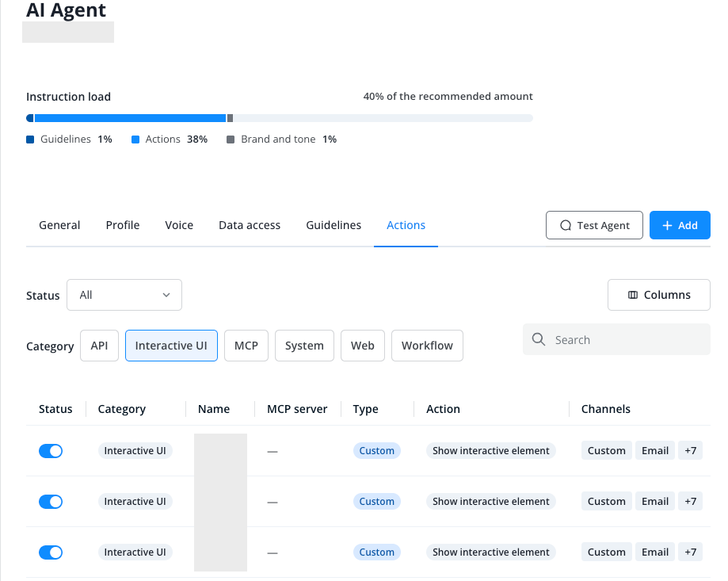
Task: Click Show interactive element in the second row
Action: [x=491, y=501]
